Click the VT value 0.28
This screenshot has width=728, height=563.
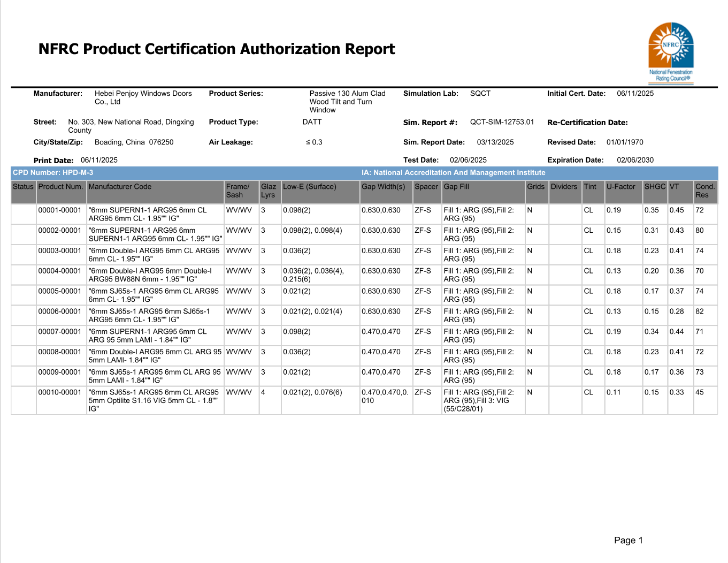point(677,311)
